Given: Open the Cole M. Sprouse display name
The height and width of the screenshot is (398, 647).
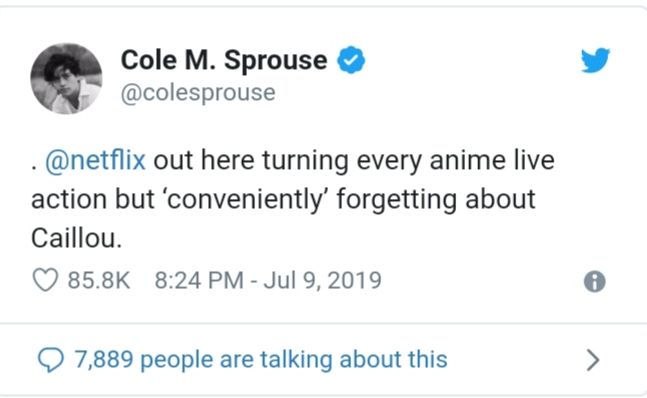Looking at the screenshot, I should pos(224,60).
